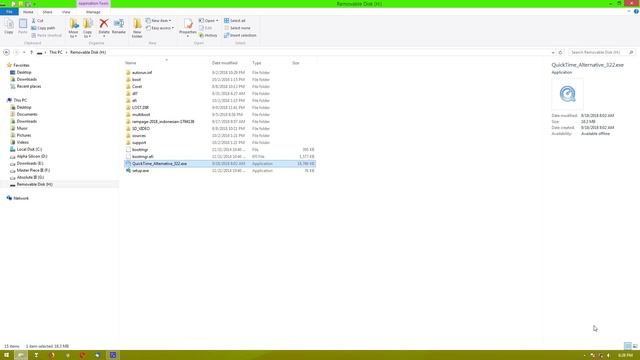Viewport: 640px width, 360px height.
Task: Open Documents under This PC
Action: pos(27,114)
